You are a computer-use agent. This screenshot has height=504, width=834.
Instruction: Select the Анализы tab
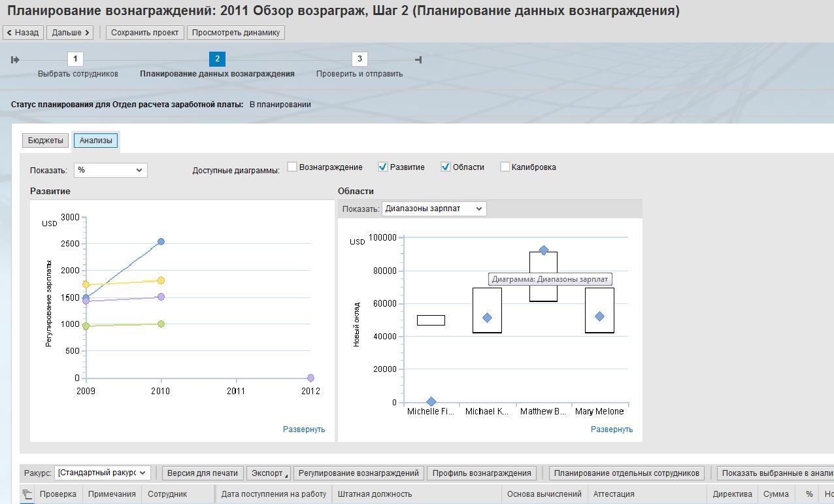pyautogui.click(x=95, y=141)
